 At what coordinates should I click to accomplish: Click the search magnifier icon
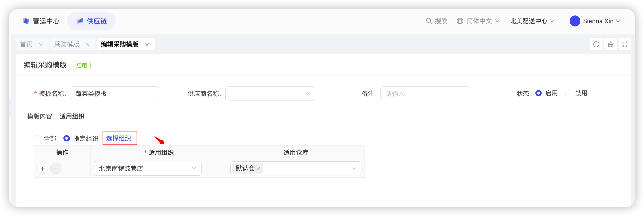429,21
